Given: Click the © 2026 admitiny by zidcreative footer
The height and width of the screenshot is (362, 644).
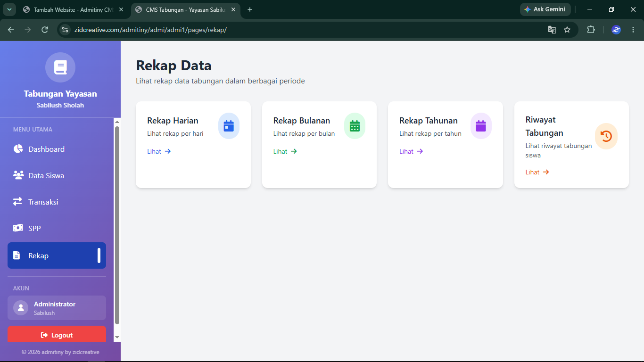Looking at the screenshot, I should pyautogui.click(x=60, y=352).
